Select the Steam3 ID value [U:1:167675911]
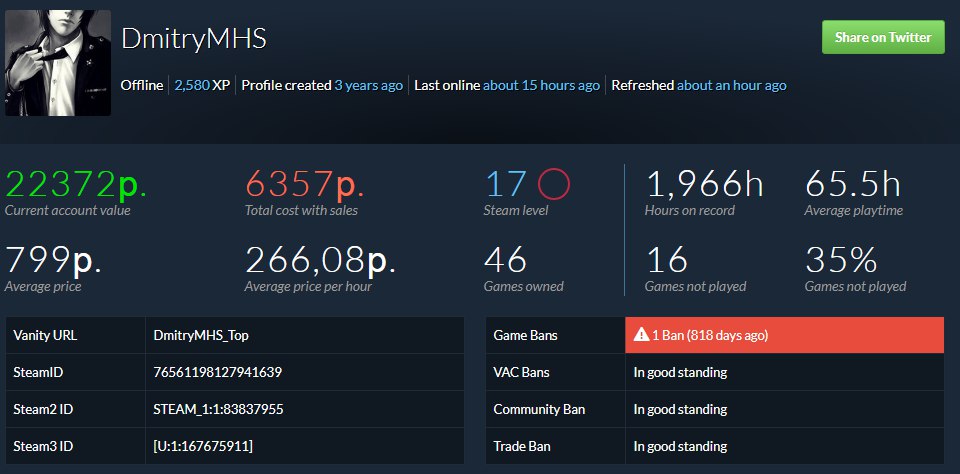 [x=203, y=445]
